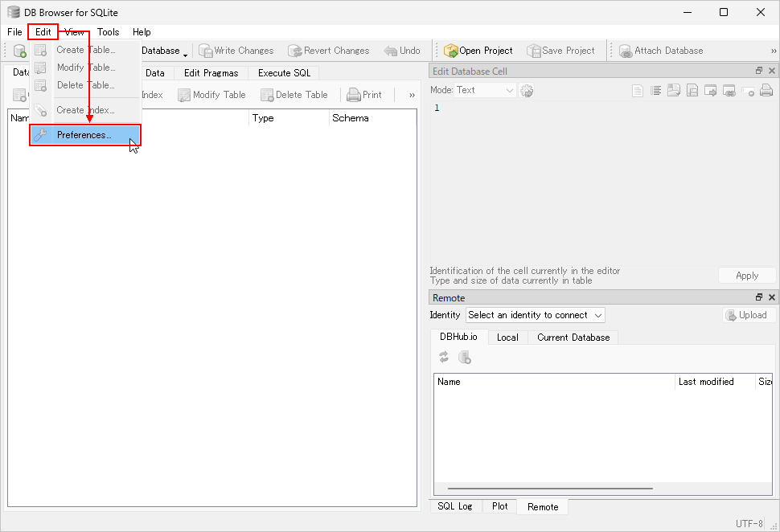Switch to the Execute SQL tab
Screen dimensions: 780x532
pyautogui.click(x=284, y=73)
